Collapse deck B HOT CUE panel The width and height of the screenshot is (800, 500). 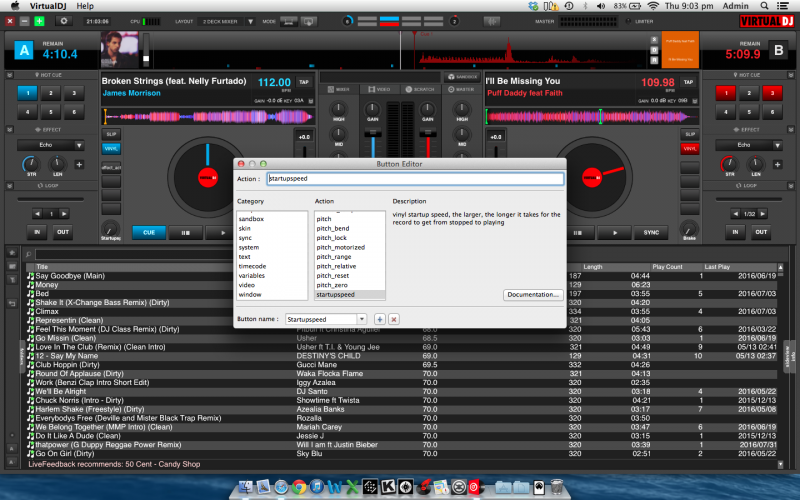pyautogui.click(x=791, y=75)
